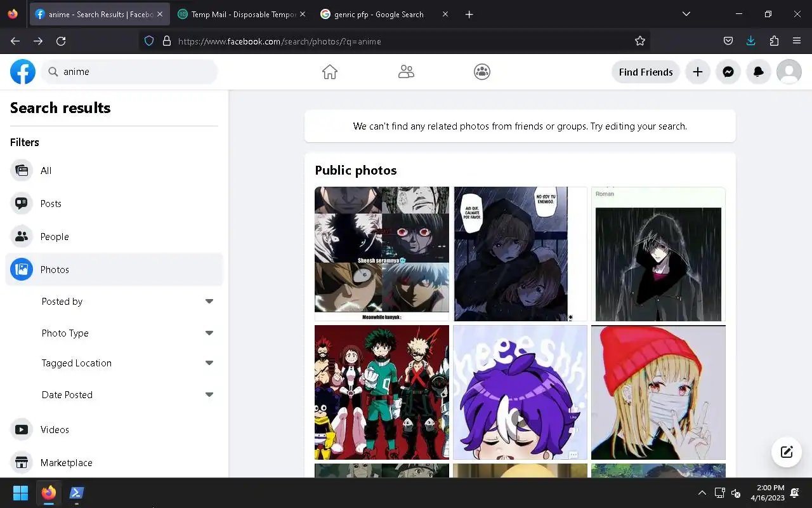Screen dimensions: 812x508
Task: Open the red beanie girl photo
Action: tap(658, 392)
